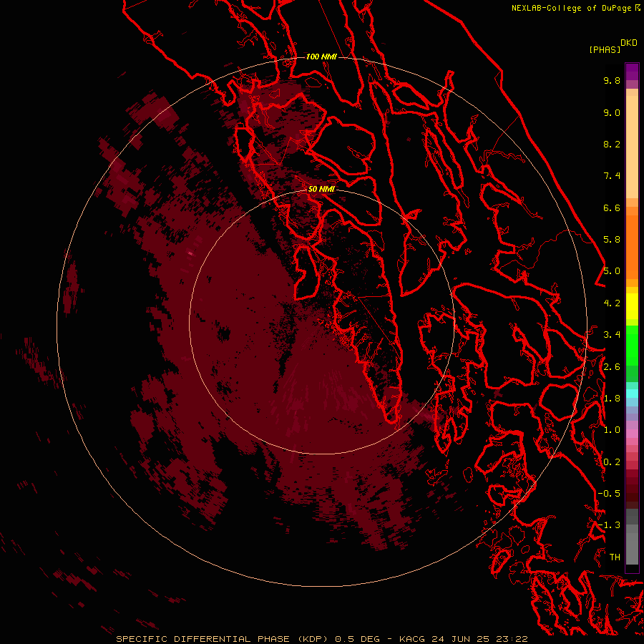
Task: Click the 7.4 scale value
Action: 612,176
